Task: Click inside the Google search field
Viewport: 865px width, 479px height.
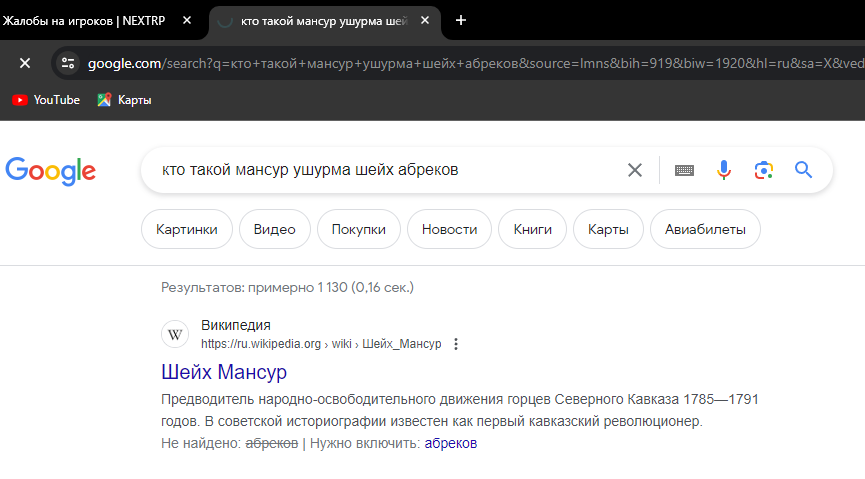Action: coord(380,170)
